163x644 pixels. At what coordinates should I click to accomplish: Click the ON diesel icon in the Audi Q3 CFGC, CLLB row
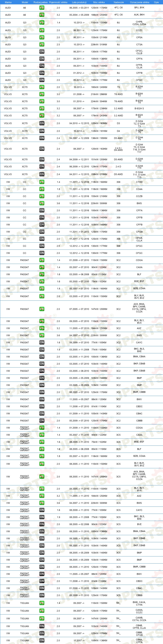point(42,51)
